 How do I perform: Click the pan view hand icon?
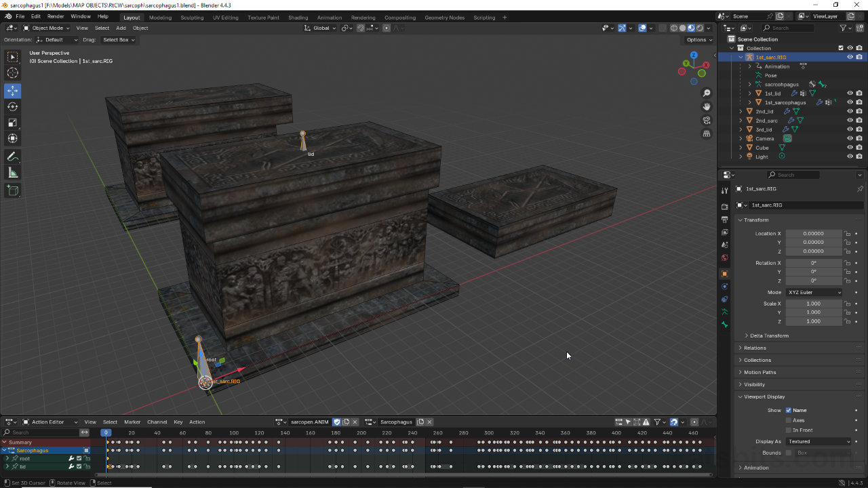point(707,106)
